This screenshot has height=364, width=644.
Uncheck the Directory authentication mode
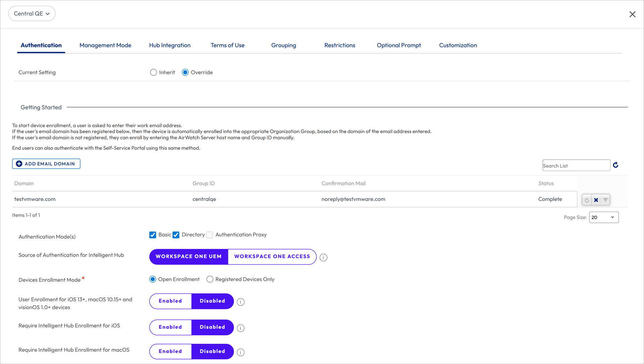click(x=176, y=235)
